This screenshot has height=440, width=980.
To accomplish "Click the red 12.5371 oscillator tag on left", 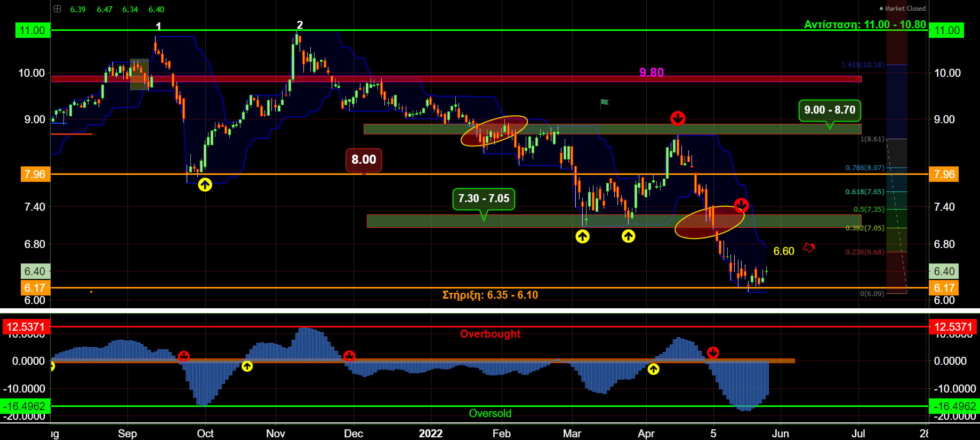I will pos(26,327).
